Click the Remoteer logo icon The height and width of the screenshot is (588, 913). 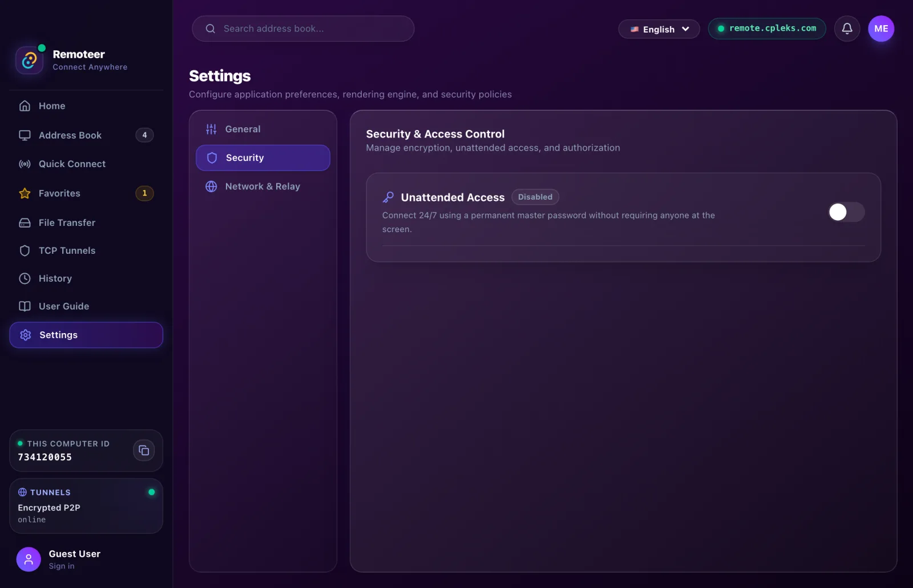click(30, 60)
